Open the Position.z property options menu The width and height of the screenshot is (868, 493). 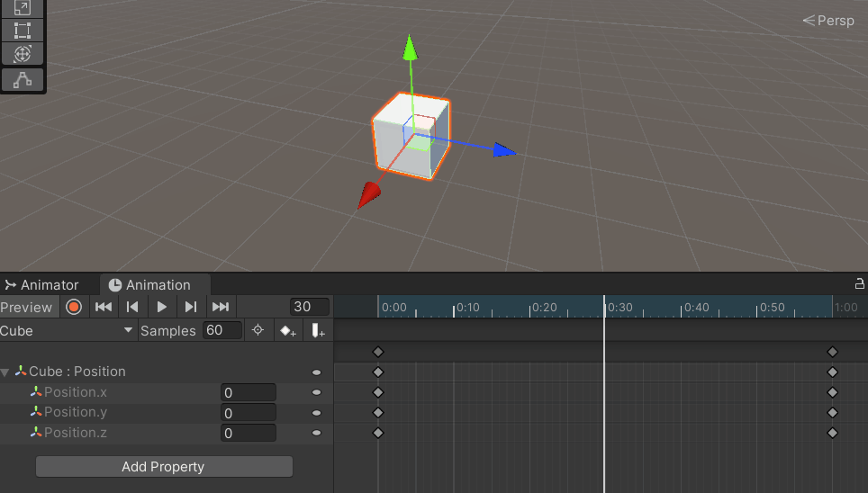point(317,433)
